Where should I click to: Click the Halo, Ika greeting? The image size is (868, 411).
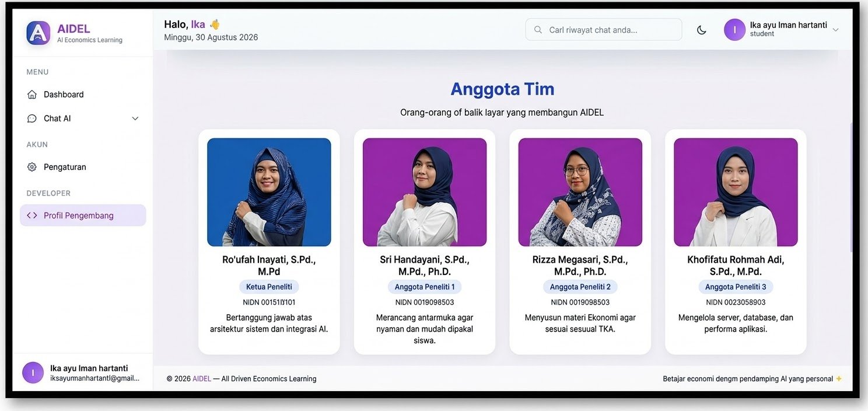(x=192, y=24)
